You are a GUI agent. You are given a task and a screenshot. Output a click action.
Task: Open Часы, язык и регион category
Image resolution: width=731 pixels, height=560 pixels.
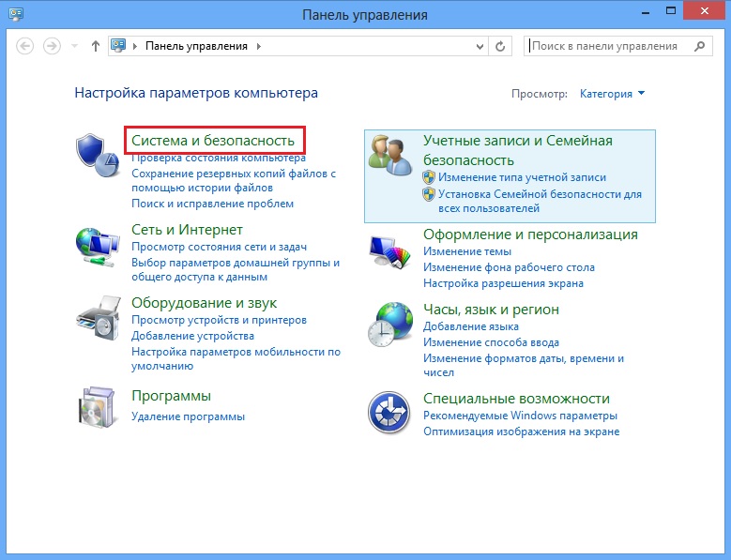491,310
